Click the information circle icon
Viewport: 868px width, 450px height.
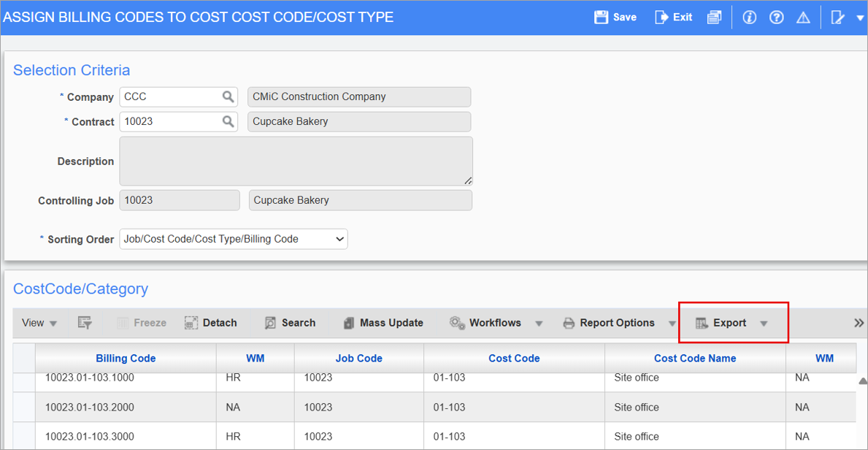[749, 17]
